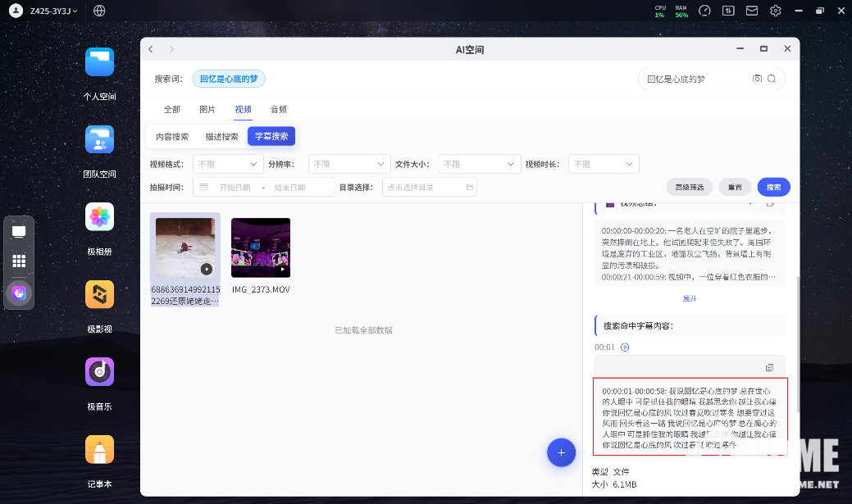Switch to 内容搜索 search mode

pos(172,137)
